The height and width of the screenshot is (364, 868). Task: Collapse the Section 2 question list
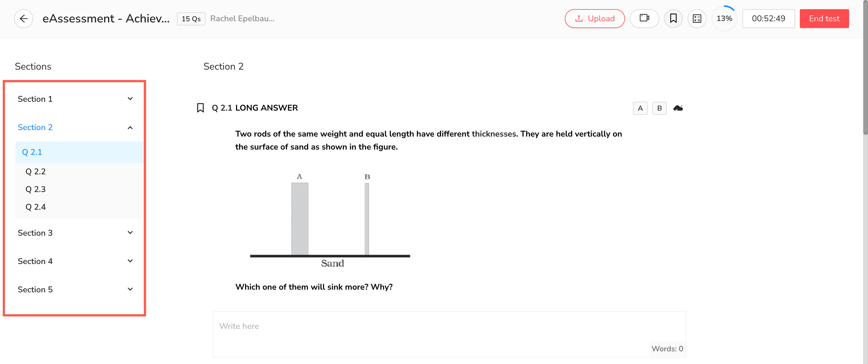(130, 127)
